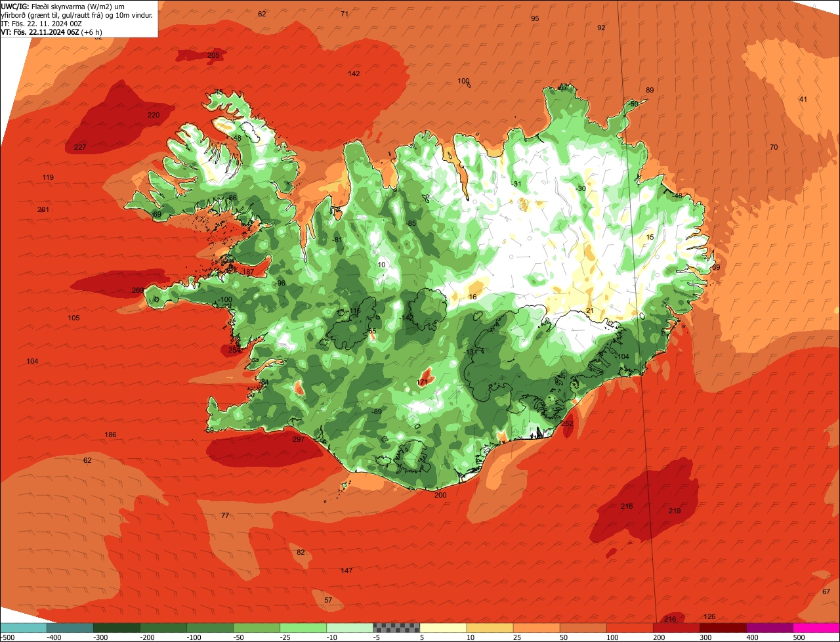Click the map value "89" in the northeast

[650, 90]
